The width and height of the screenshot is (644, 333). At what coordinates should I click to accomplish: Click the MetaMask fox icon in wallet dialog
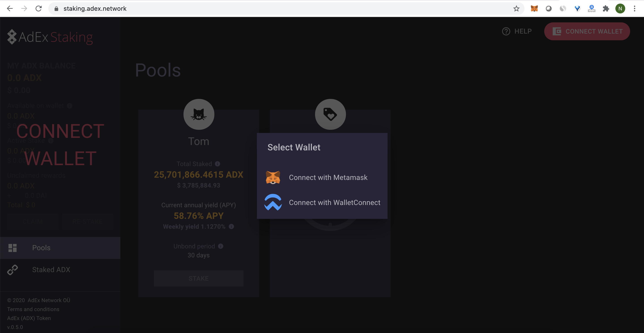273,177
